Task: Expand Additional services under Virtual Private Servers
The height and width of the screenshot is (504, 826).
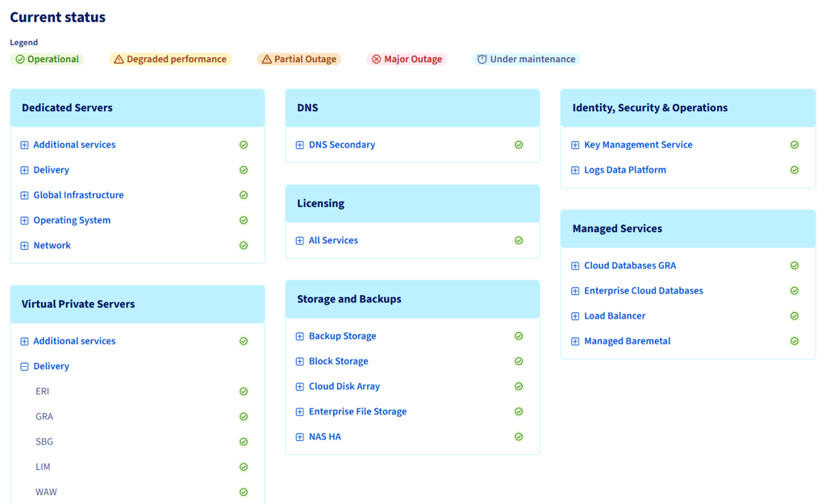Action: 24,341
